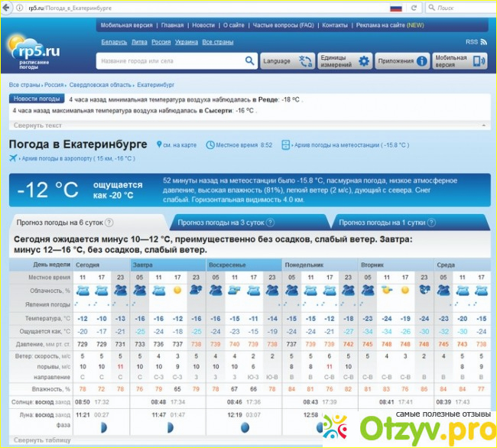Screen dimensions: 497x448
Task: Click the map pin icon near 'см. на карте'
Action: pos(158,144)
